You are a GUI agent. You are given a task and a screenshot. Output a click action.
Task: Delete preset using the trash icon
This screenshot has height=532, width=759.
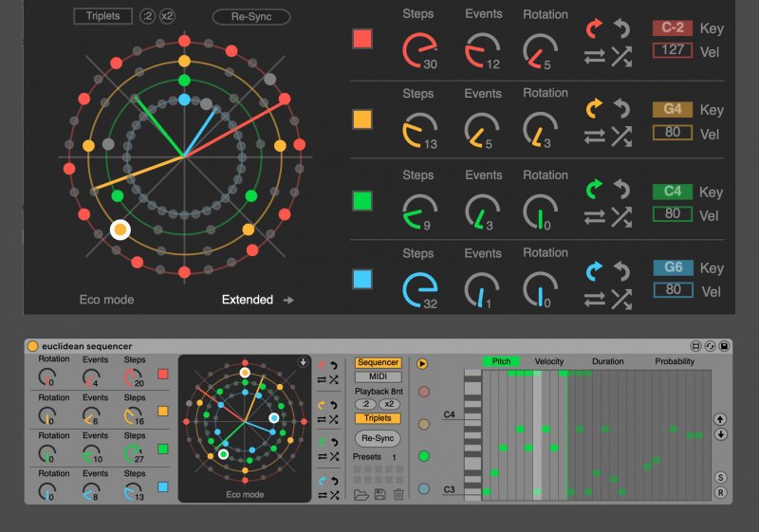[398, 494]
